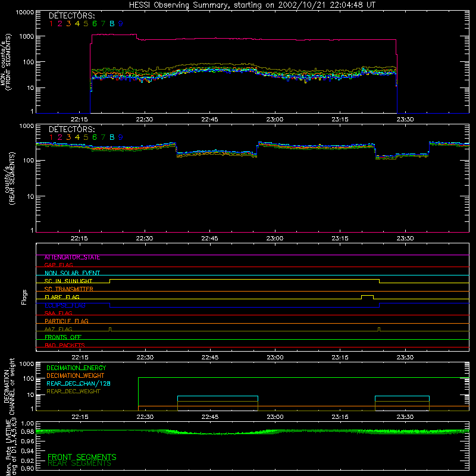Click the 'Mon. Rate LIVETIME' axis label
Screen dimensions: 476x476
point(8,447)
